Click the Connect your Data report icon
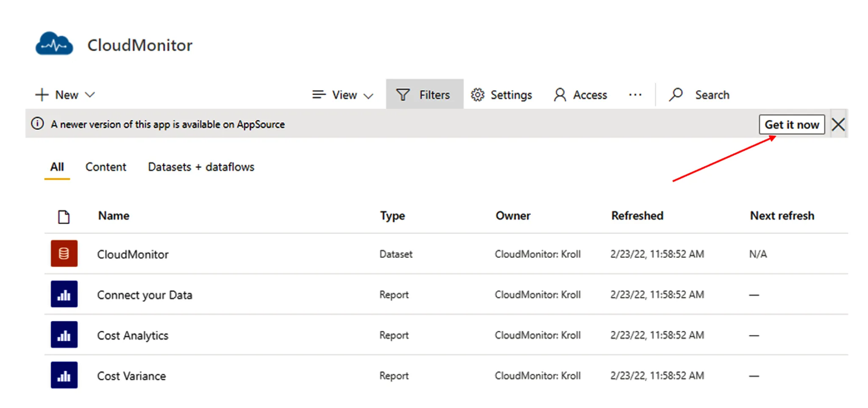Image resolution: width=868 pixels, height=408 pixels. coord(64,294)
